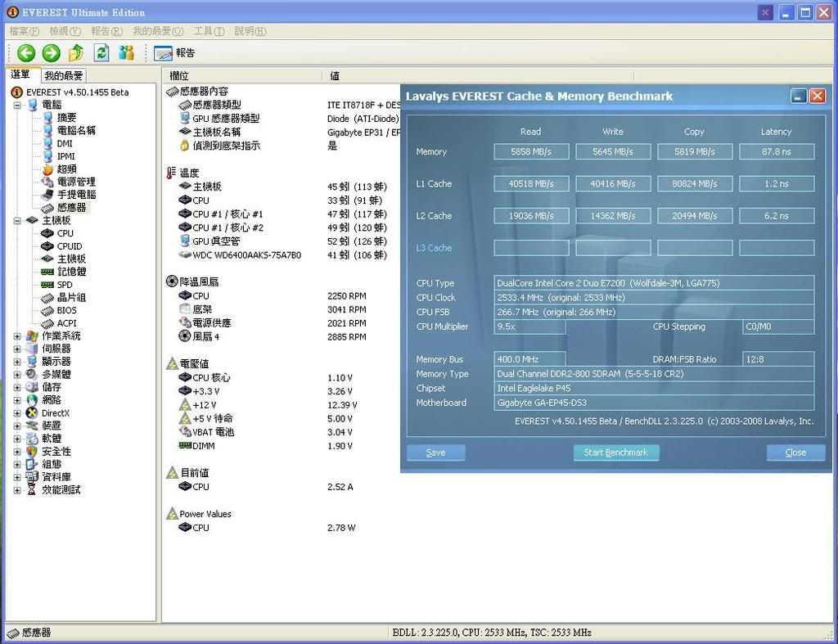The image size is (838, 644).
Task: Select the CPU chip icon under 主機板
Action: (47, 233)
